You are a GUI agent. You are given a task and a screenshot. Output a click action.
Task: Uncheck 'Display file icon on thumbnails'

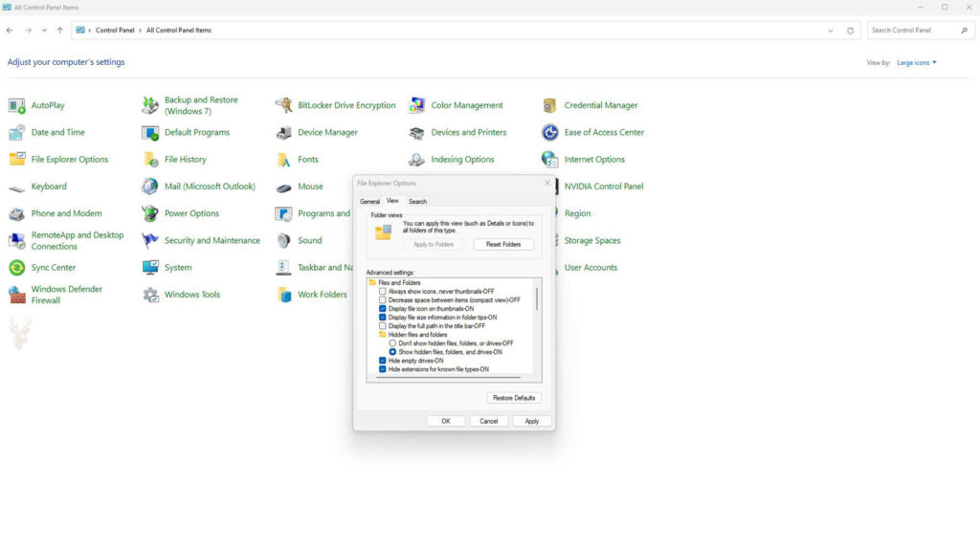coord(383,309)
